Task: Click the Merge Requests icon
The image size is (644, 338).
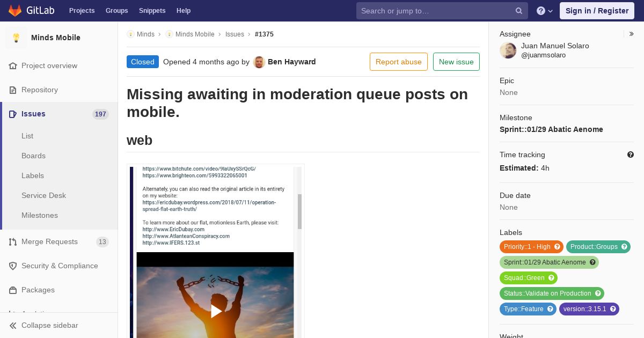Action: (13, 241)
